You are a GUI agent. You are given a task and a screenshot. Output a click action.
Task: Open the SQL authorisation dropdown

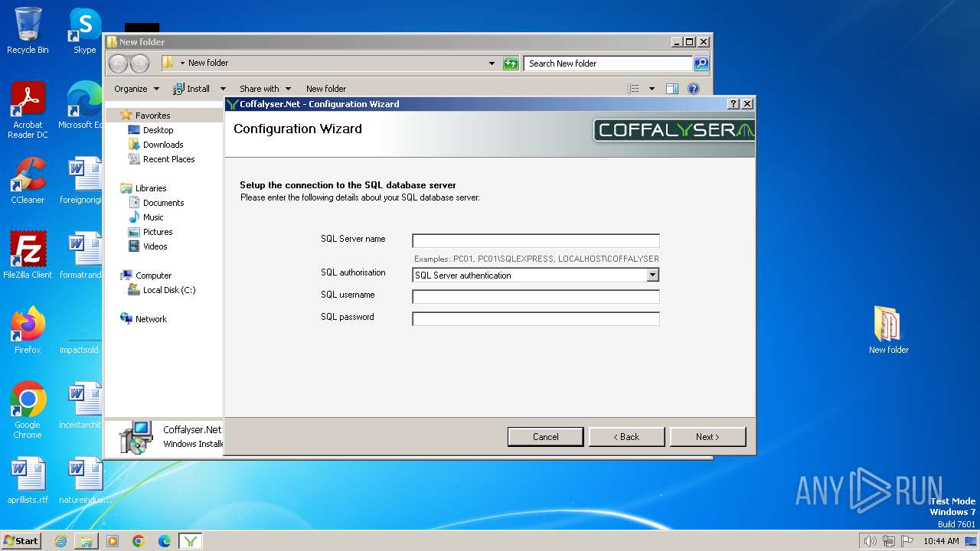point(652,275)
